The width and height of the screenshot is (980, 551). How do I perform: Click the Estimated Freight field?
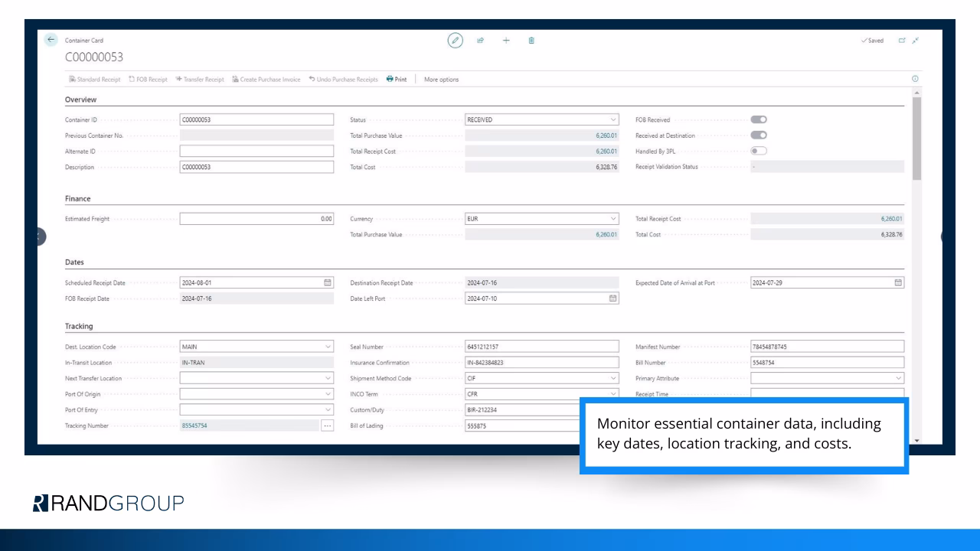[x=256, y=219]
